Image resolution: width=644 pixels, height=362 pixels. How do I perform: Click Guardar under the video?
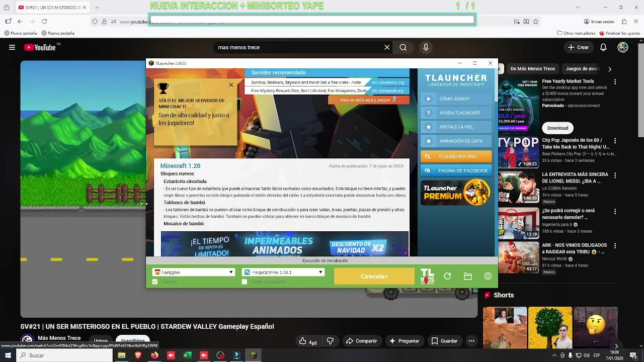[445, 341]
